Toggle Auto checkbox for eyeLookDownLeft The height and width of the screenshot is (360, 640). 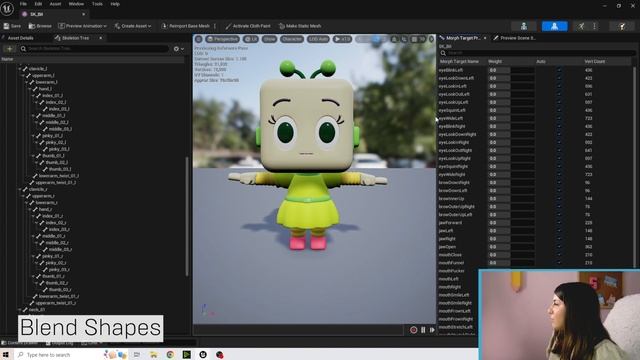pos(559,78)
